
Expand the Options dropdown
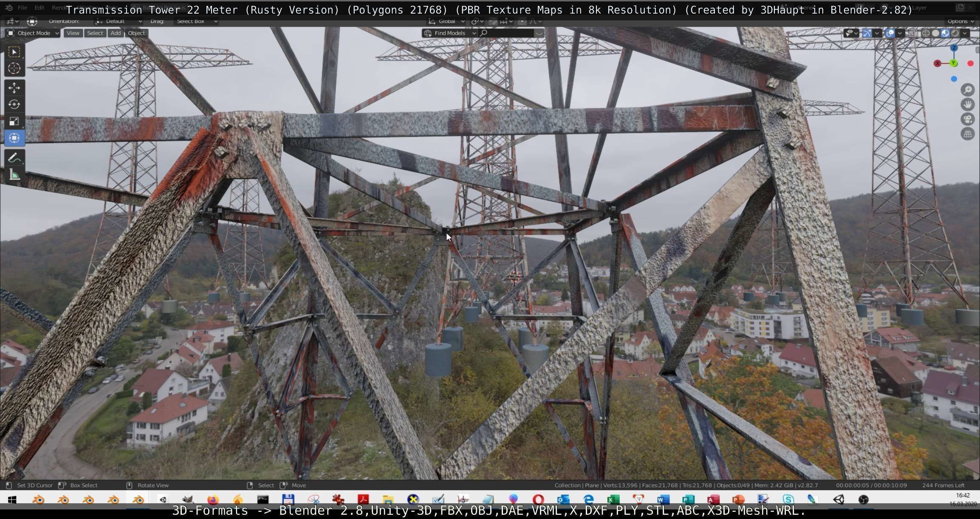[x=961, y=21]
